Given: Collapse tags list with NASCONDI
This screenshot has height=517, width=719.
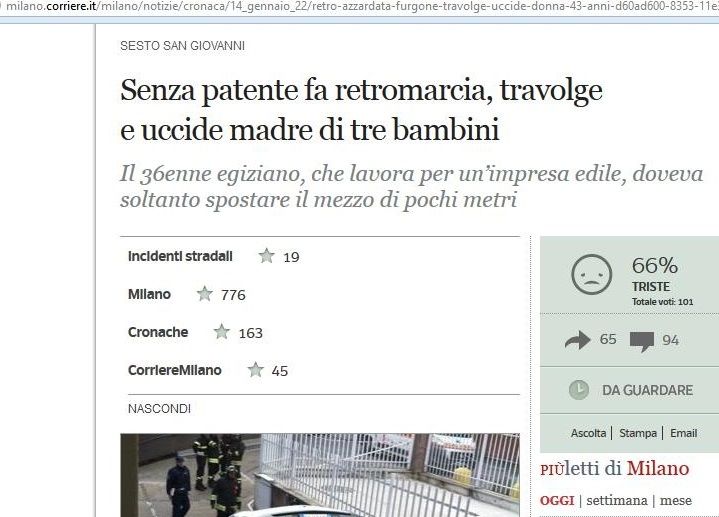Looking at the screenshot, I should click(x=159, y=409).
